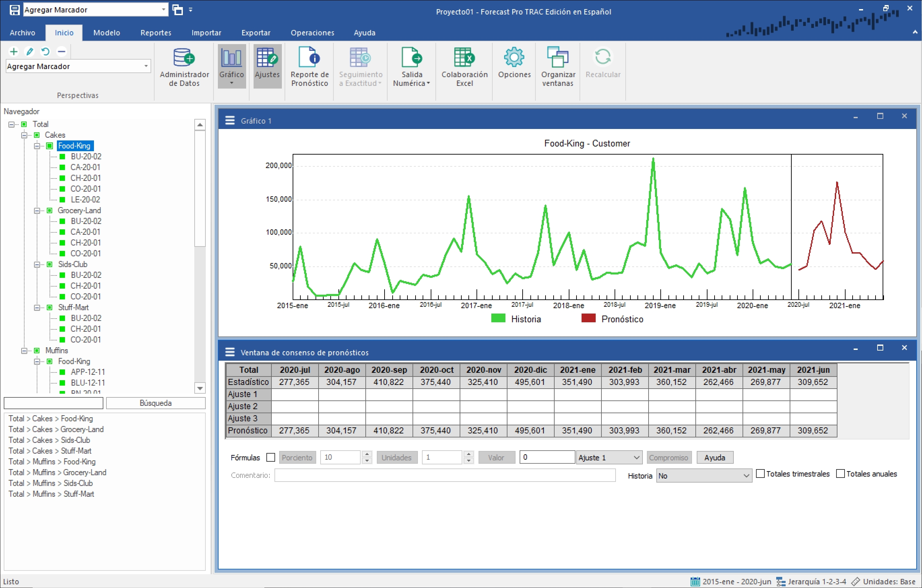Check Totales trimestrales option
This screenshot has width=922, height=588.
pyautogui.click(x=760, y=473)
